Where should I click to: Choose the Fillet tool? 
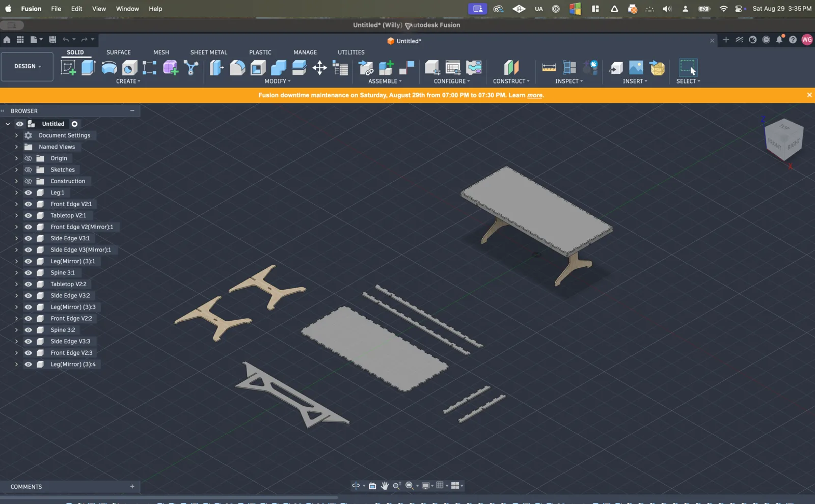tap(237, 68)
